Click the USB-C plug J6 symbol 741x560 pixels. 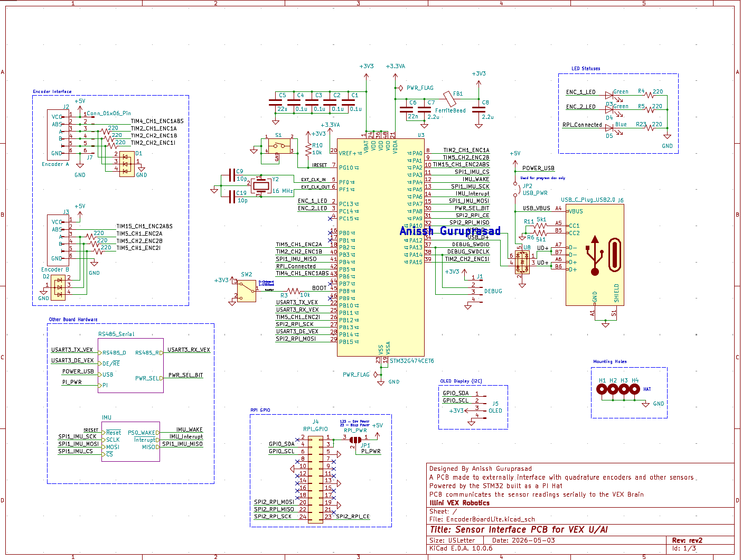tap(595, 255)
